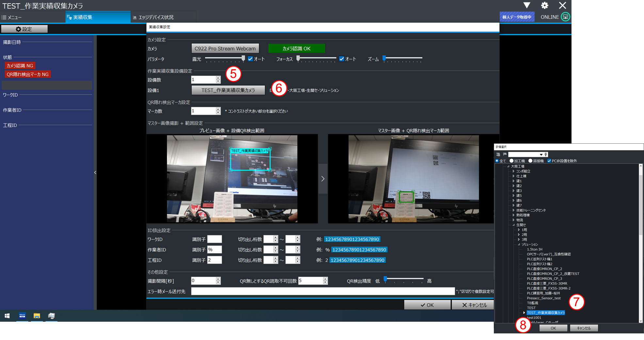Open File Explorer from the taskbar

[x=37, y=316]
